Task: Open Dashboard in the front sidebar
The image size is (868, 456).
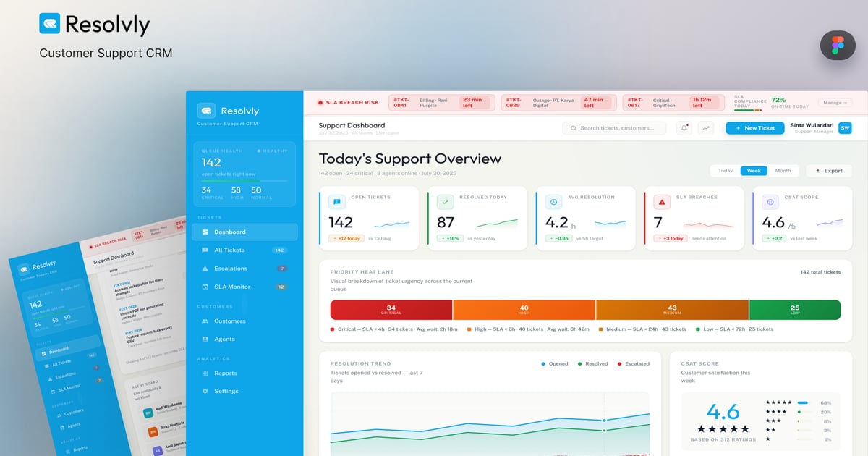Action: [244, 232]
